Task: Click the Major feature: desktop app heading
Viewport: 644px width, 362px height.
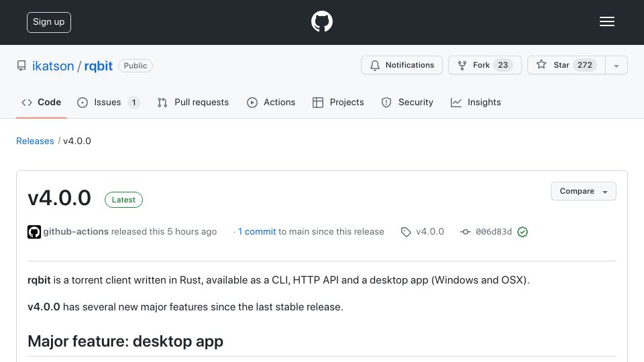Action: click(125, 341)
